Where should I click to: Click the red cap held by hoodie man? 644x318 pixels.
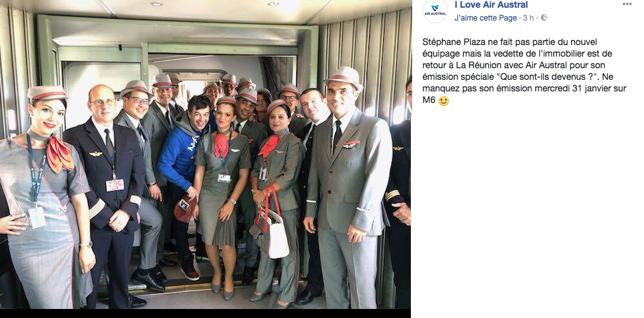[x=184, y=209]
